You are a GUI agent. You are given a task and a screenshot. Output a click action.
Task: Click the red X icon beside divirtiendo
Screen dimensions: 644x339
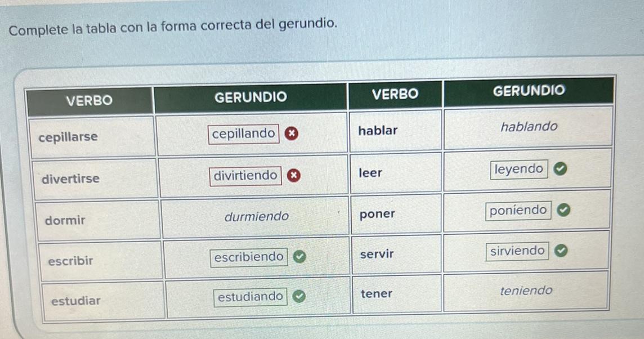click(293, 176)
